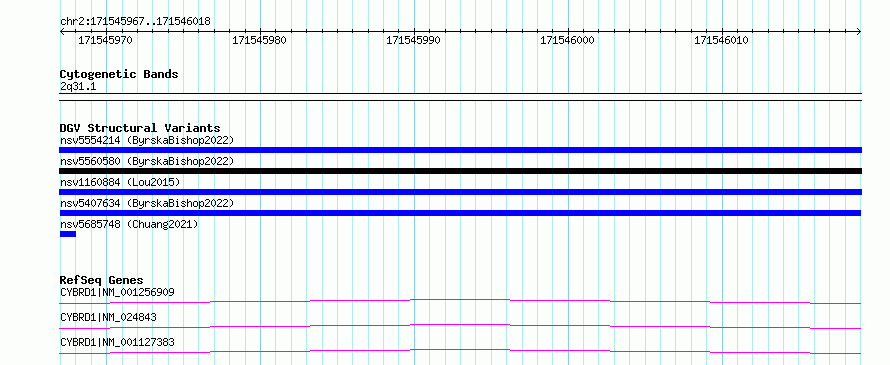Click ruler tick label 171545990
The height and width of the screenshot is (365, 890).
click(413, 40)
